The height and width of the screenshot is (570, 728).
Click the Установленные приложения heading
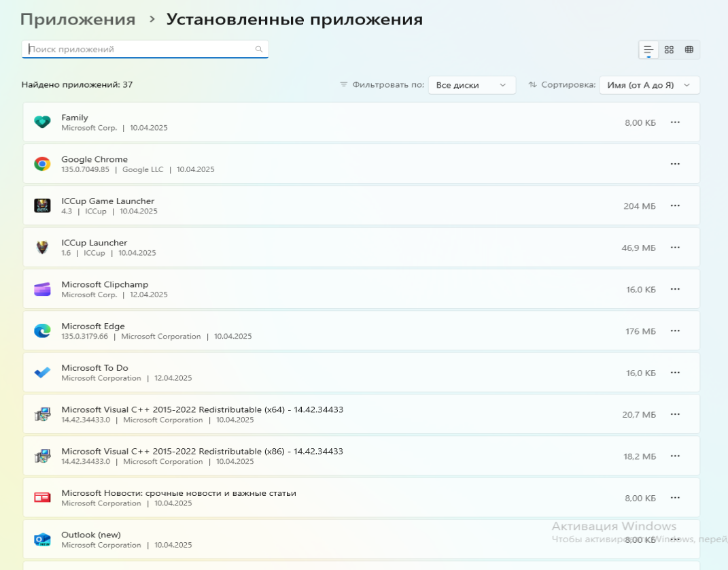[x=294, y=20]
